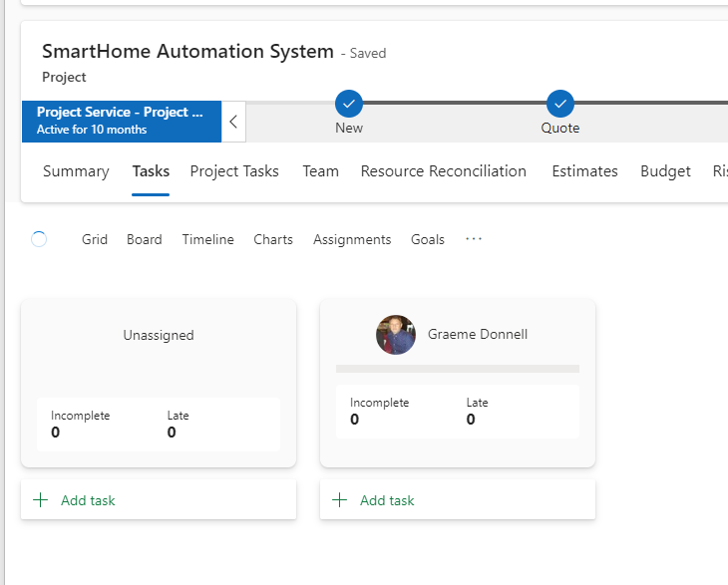Go to Resource Reconciliation tab
This screenshot has width=728, height=585.
coord(443,171)
